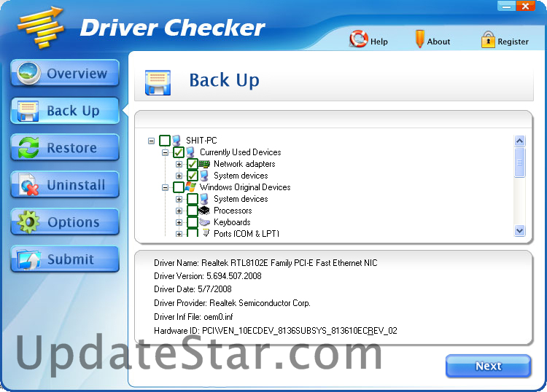Click the Windows flag icon for Original Devices
Image resolution: width=547 pixels, height=392 pixels.
tap(190, 187)
